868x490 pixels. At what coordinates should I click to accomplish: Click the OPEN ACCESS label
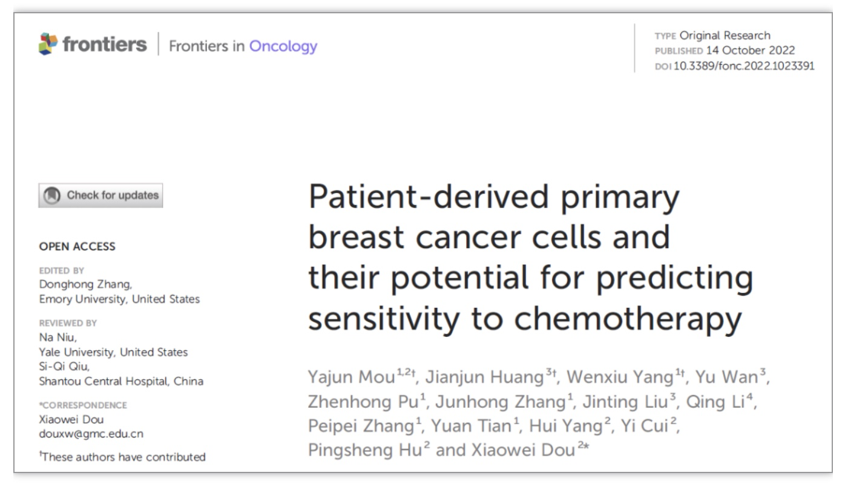coord(77,246)
